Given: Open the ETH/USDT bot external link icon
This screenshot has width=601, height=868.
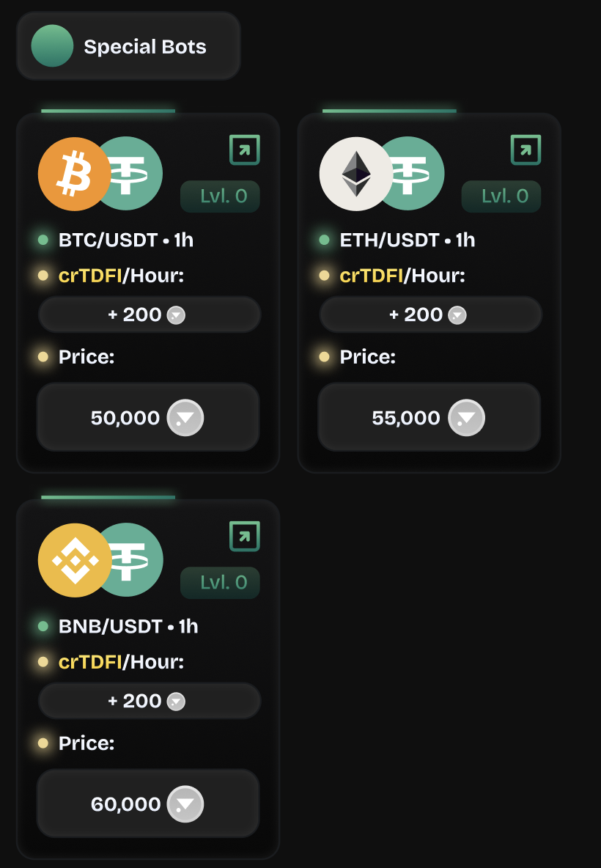Looking at the screenshot, I should pos(526,150).
